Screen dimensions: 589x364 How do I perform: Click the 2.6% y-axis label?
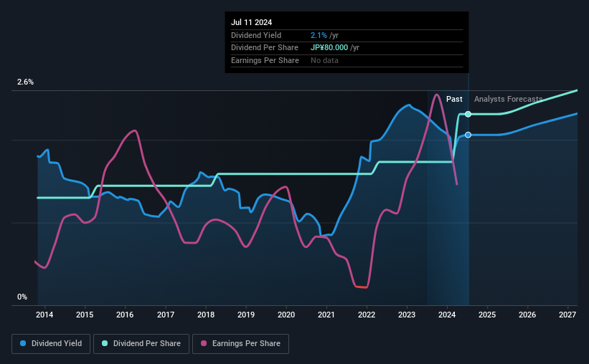pos(25,82)
